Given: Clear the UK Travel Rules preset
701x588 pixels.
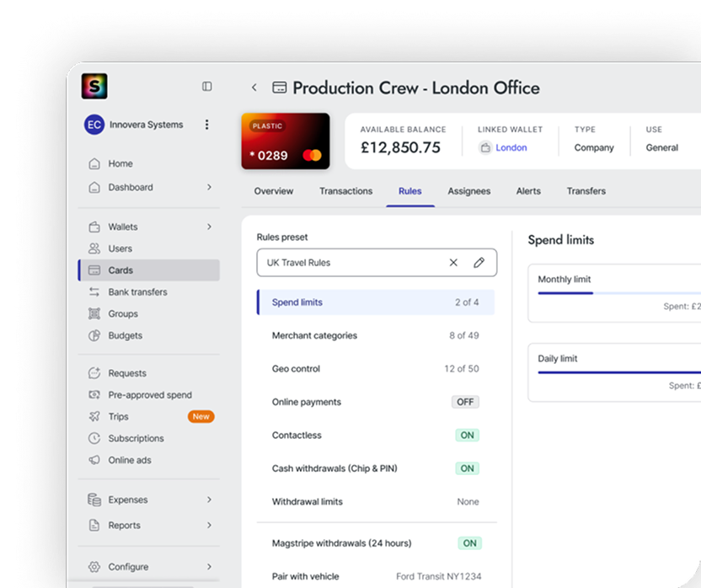Looking at the screenshot, I should [x=453, y=263].
